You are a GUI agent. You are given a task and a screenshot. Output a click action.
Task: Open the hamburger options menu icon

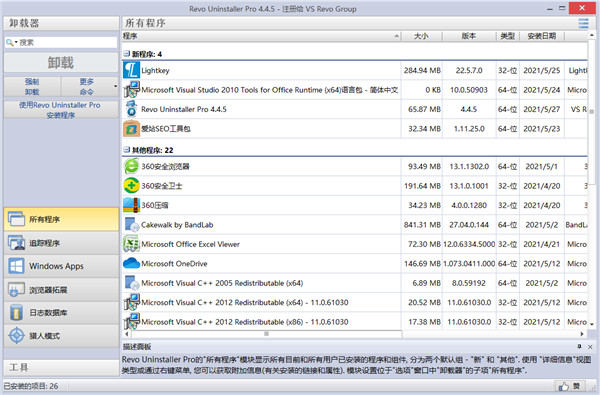[583, 23]
